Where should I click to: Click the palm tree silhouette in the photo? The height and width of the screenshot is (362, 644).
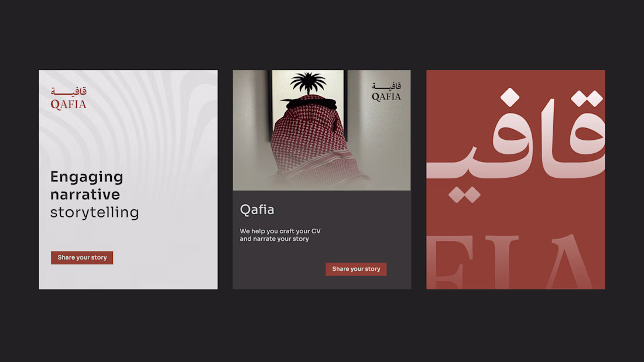pyautogui.click(x=307, y=83)
